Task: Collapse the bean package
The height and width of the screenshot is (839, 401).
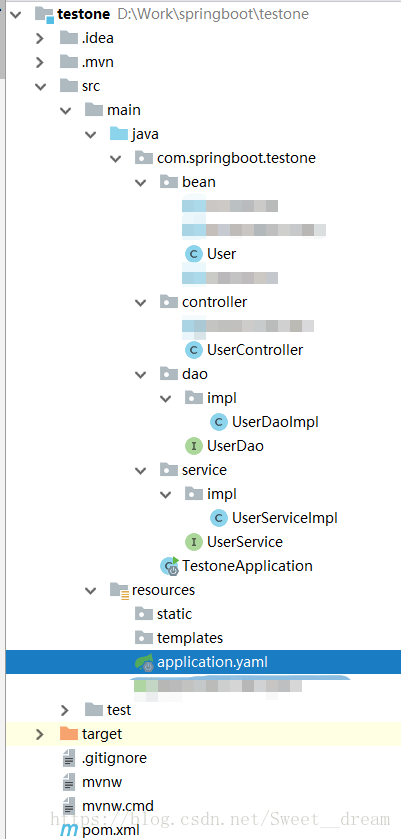Action: [x=141, y=183]
